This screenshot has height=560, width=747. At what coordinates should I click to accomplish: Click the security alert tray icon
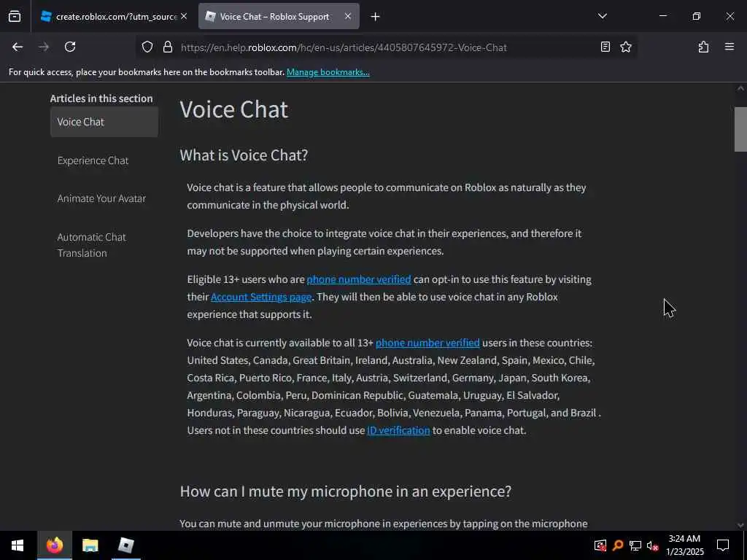point(600,545)
